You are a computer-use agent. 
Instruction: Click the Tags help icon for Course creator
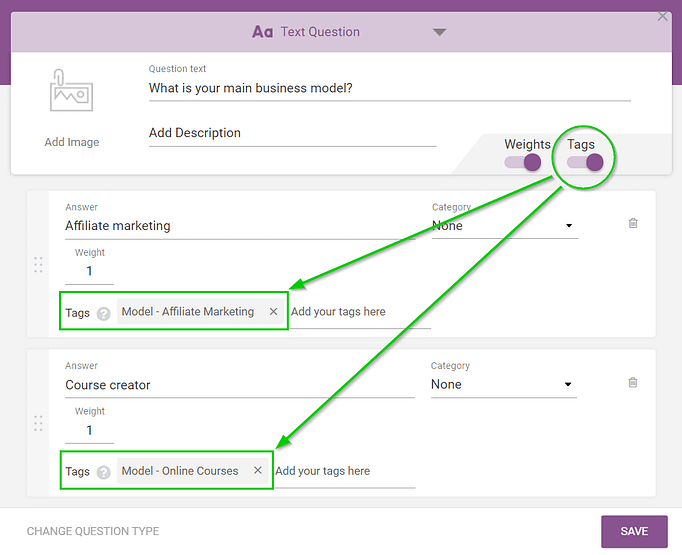(x=103, y=472)
